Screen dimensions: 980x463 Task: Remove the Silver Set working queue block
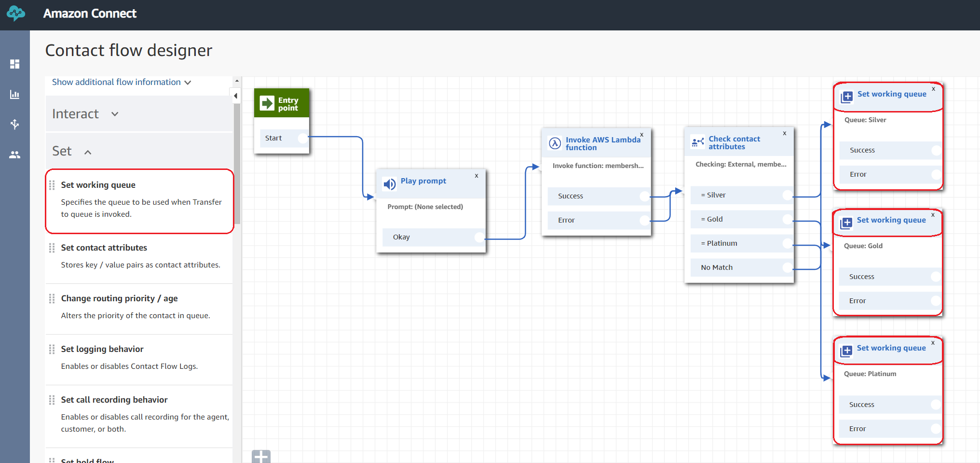click(x=934, y=89)
